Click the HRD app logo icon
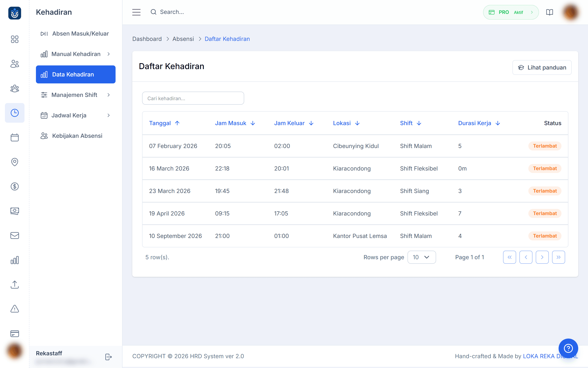Image resolution: width=588 pixels, height=368 pixels. coord(14,13)
